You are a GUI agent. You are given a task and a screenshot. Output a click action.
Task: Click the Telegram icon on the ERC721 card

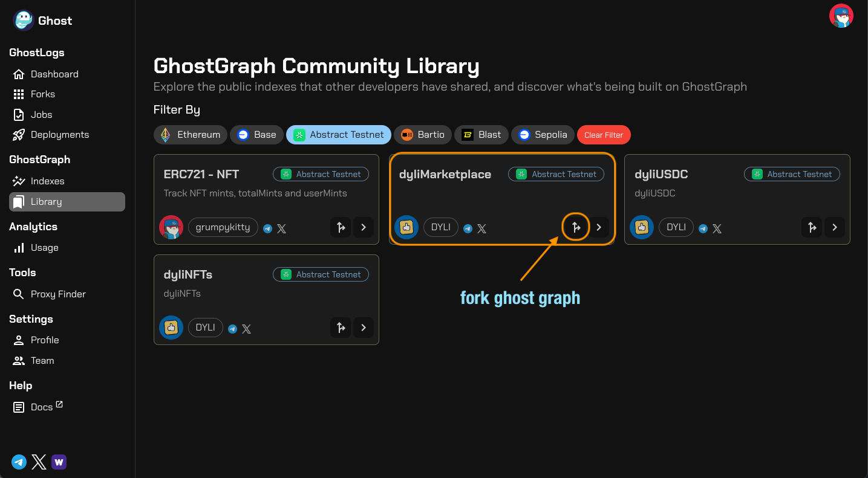click(267, 228)
